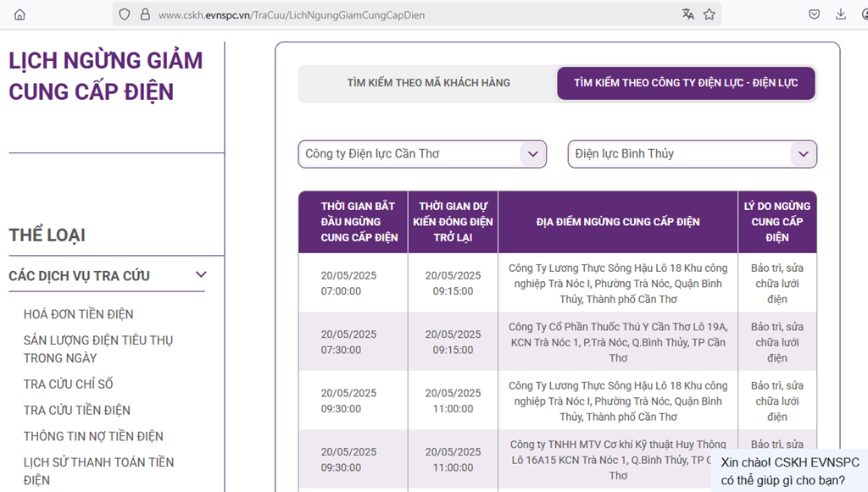Bookmark this page with the star icon
Viewport: 868px width, 492px height.
[709, 14]
